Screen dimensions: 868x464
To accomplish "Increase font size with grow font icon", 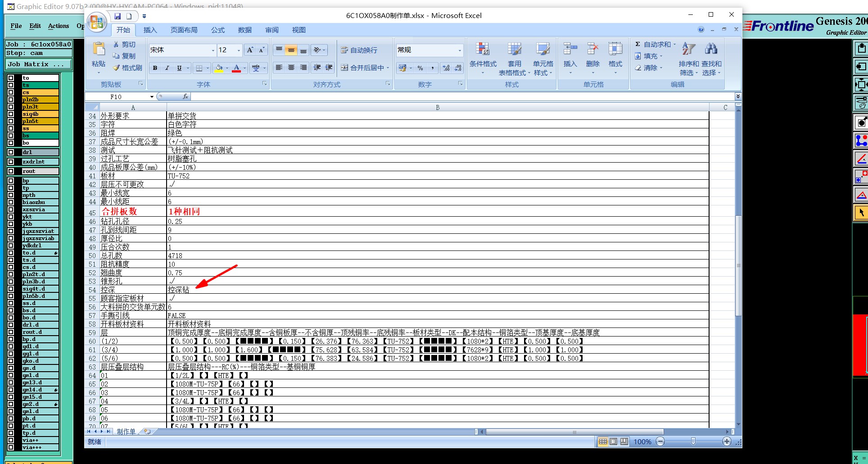I will click(x=250, y=50).
